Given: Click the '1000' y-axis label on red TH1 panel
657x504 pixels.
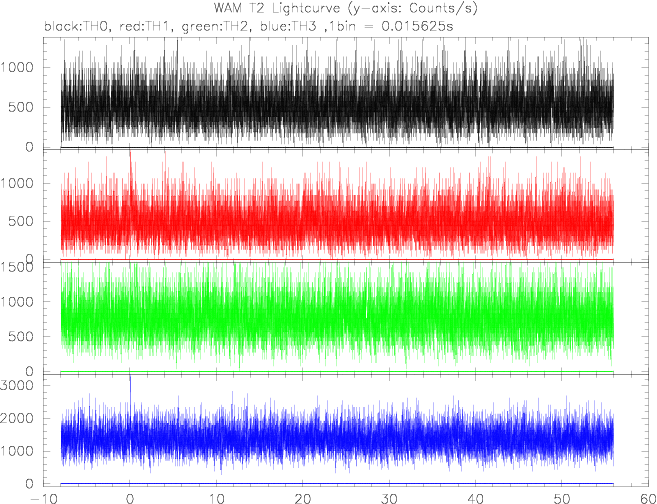Looking at the screenshot, I should (x=17, y=183).
